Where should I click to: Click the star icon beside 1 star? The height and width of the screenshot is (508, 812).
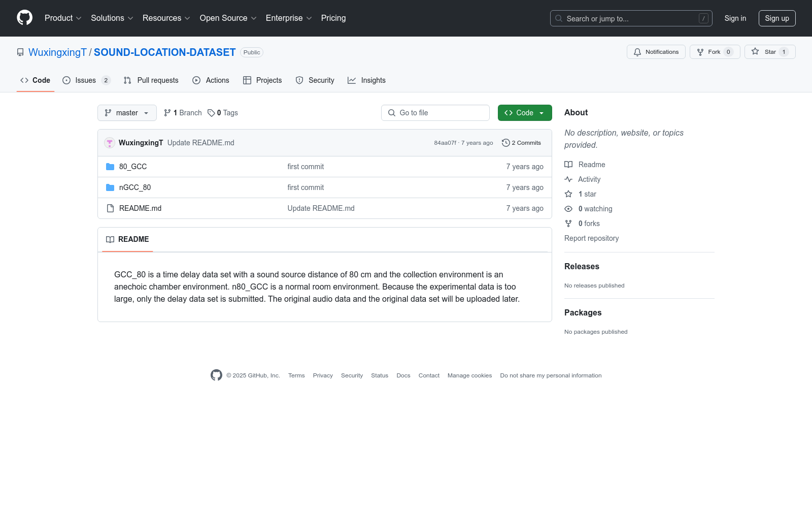click(568, 194)
